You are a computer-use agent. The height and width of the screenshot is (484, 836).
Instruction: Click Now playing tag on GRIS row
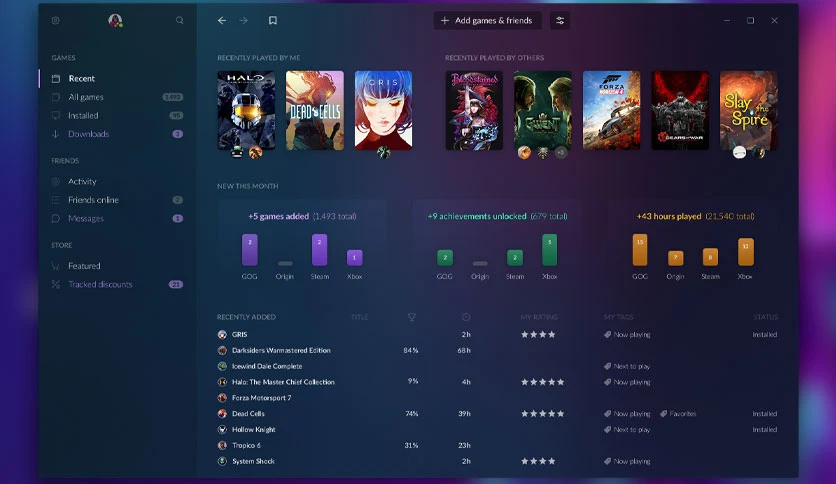[x=627, y=334]
